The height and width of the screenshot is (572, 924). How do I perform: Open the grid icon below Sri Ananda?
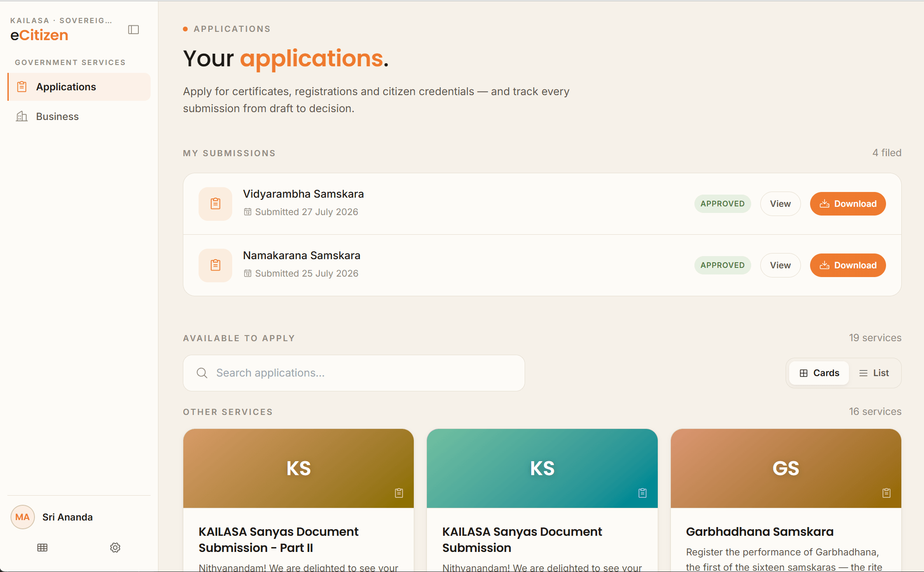tap(42, 548)
